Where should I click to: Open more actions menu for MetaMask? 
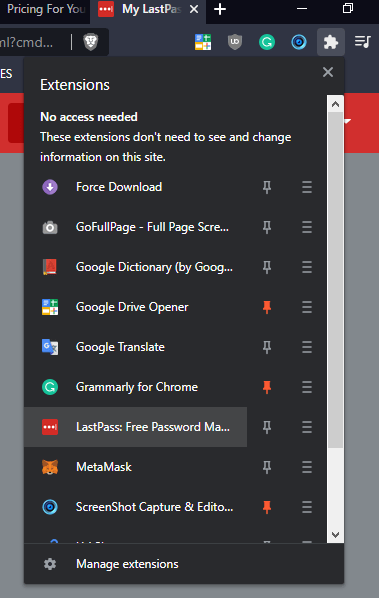[x=307, y=467]
